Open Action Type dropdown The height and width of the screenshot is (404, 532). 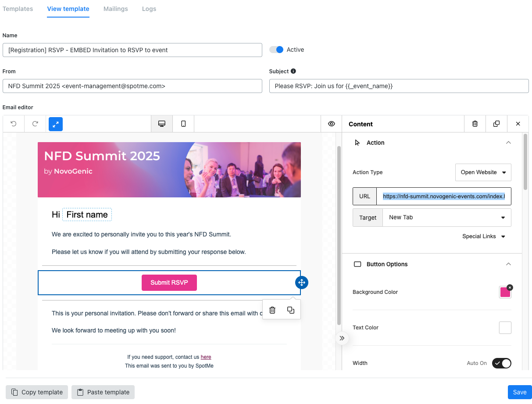(x=483, y=172)
